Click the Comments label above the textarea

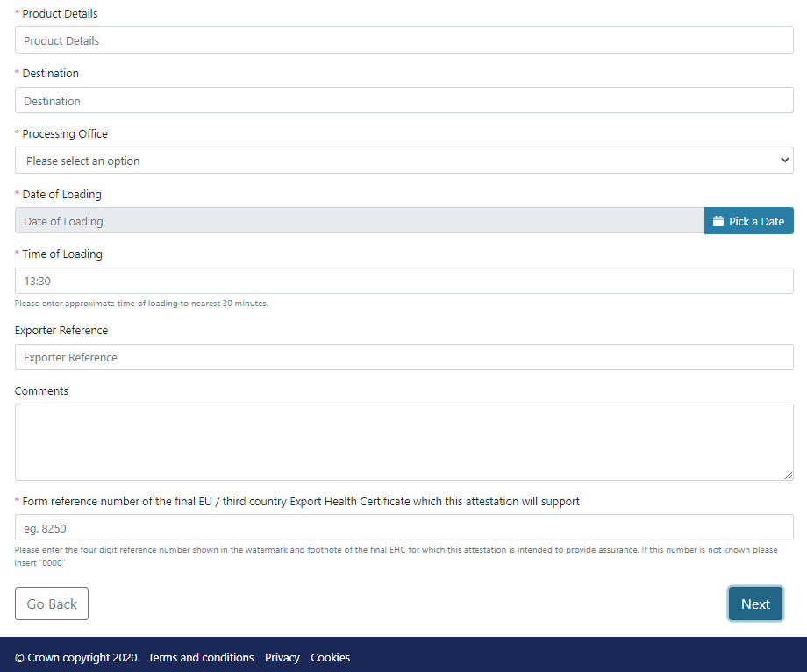[41, 391]
